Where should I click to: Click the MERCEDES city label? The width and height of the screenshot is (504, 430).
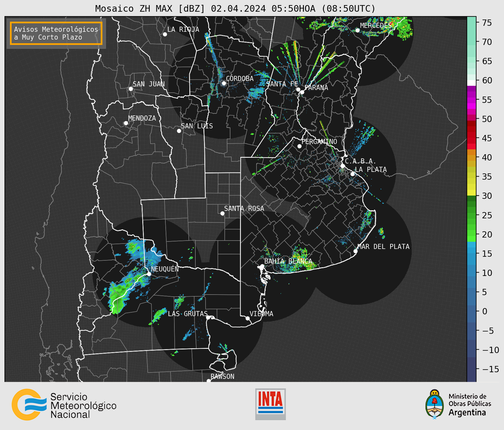click(x=376, y=26)
